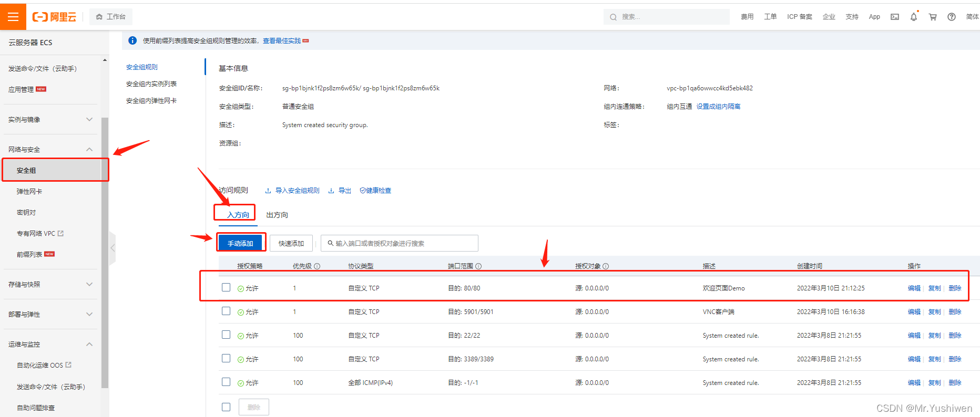Open the shopping cart icon
The image size is (980, 417).
click(x=933, y=17)
